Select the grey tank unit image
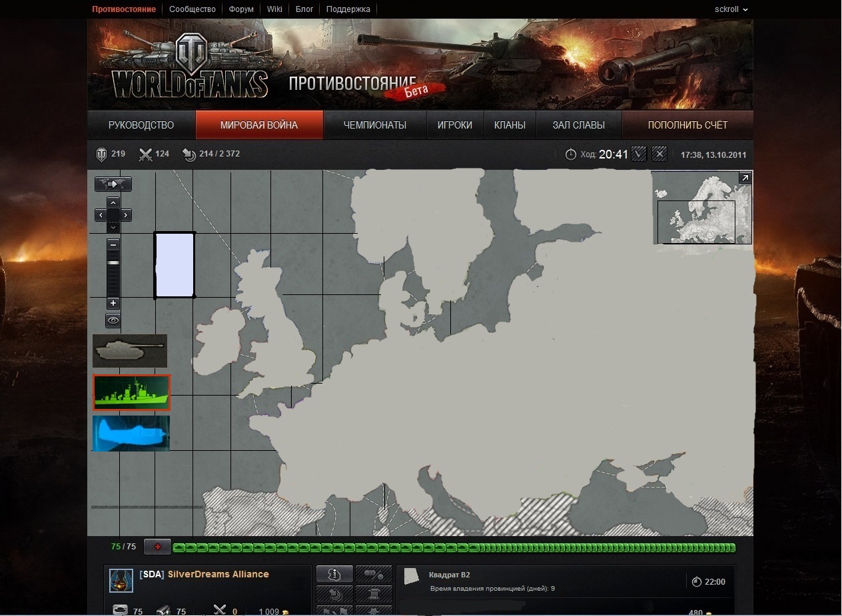This screenshot has height=616, width=842. click(x=130, y=351)
